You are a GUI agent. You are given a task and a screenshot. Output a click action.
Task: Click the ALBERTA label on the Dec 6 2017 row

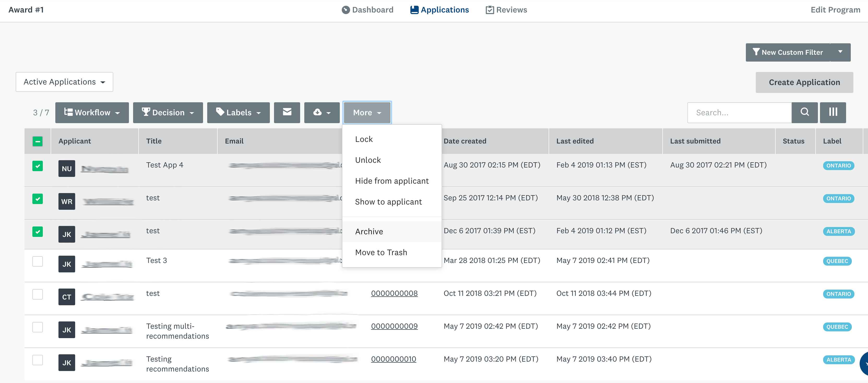click(x=839, y=231)
